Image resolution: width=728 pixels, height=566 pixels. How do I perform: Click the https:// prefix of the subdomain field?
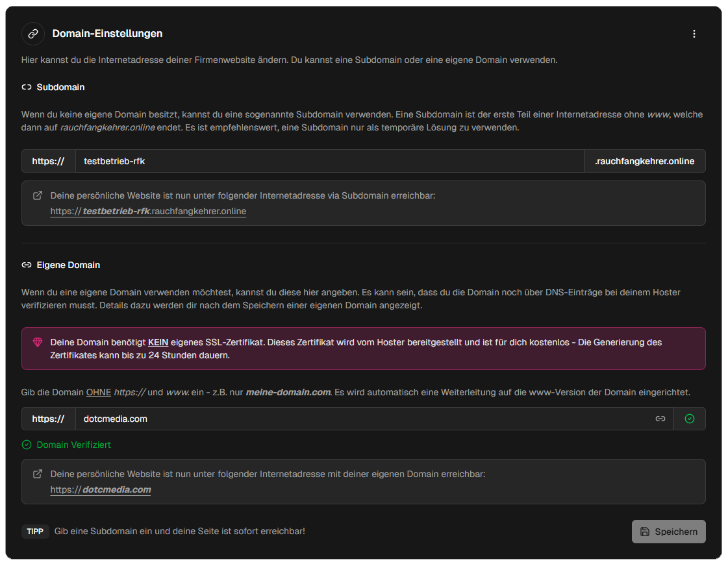click(49, 161)
